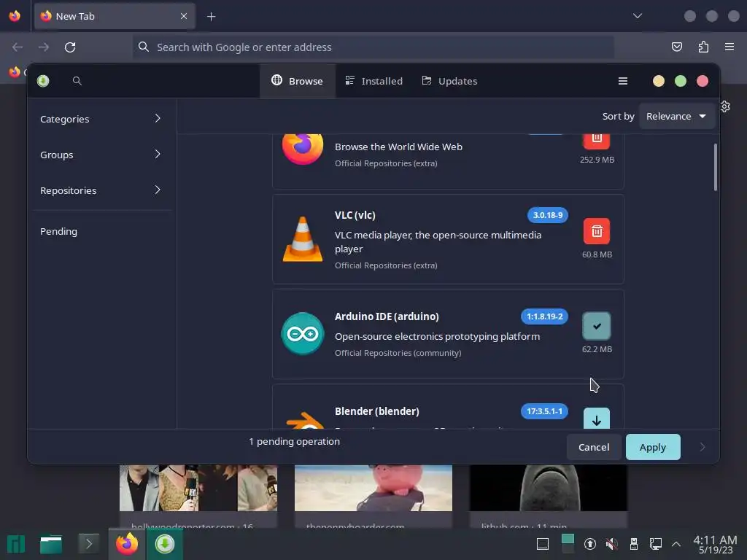747x560 pixels.
Task: Open the Firefox Save to Pocket icon
Action: point(676,47)
